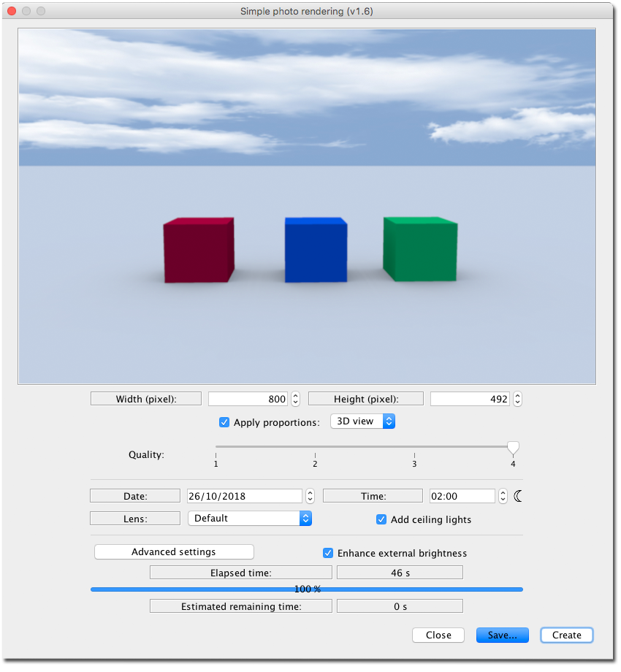Viewport: 621px width, 672px height.
Task: Click the green cube in rendered preview
Action: pyautogui.click(x=420, y=249)
